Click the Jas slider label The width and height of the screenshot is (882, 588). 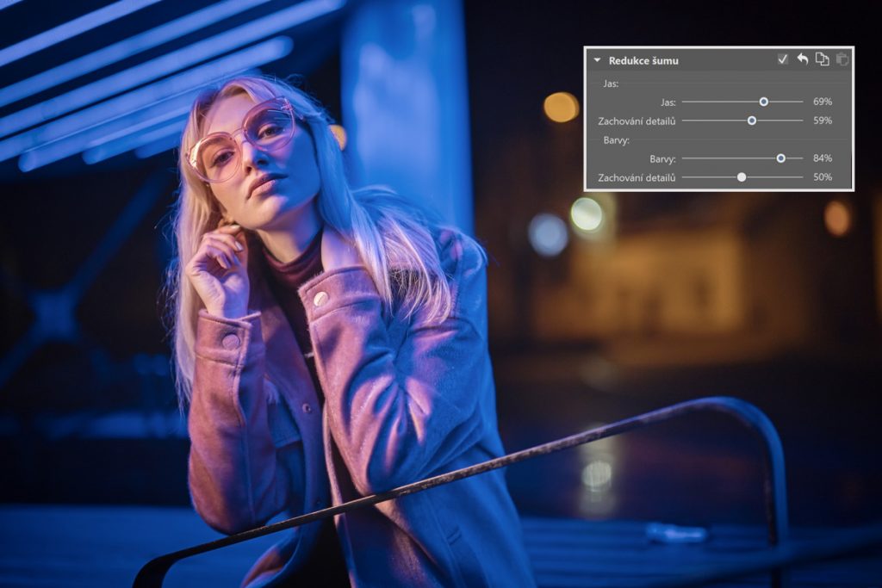coord(668,102)
